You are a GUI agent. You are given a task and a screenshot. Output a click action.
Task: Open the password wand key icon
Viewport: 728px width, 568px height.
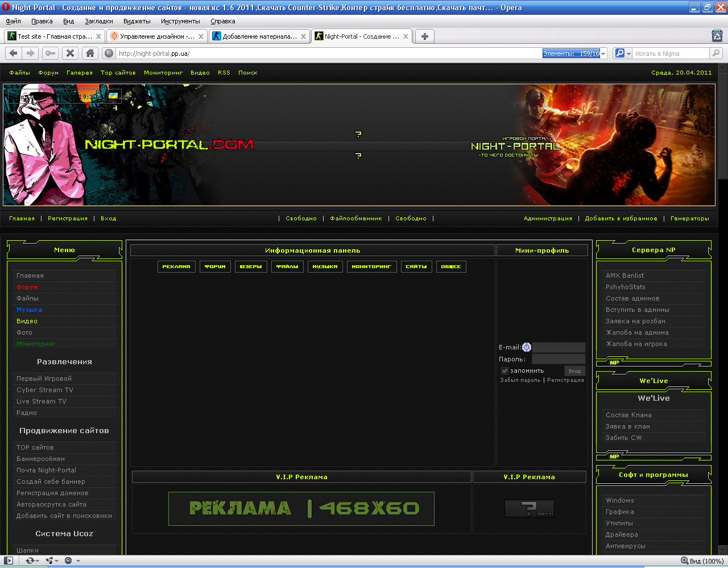tap(51, 53)
